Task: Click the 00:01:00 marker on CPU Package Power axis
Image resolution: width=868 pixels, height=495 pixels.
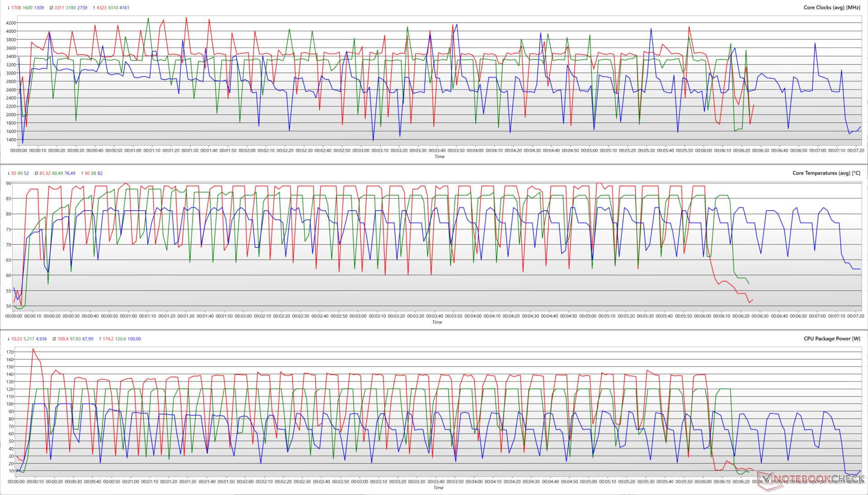Action: [x=131, y=481]
